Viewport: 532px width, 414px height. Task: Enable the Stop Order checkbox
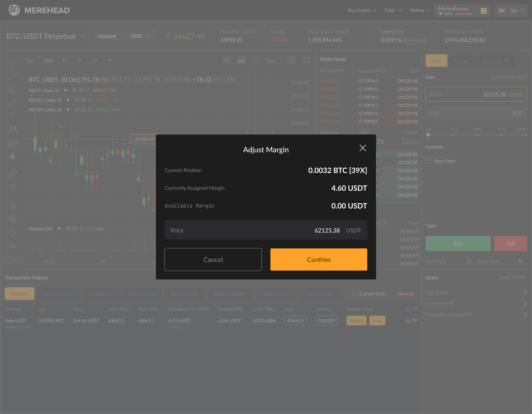428,161
